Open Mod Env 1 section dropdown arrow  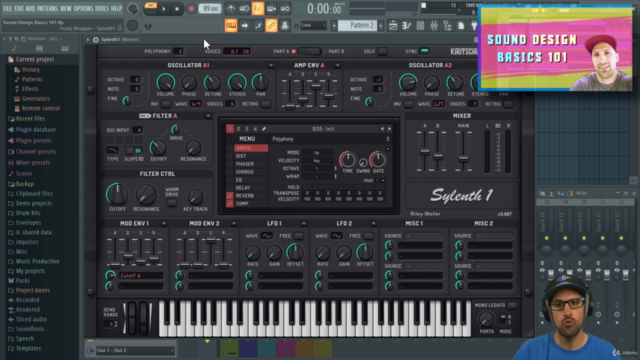click(164, 224)
